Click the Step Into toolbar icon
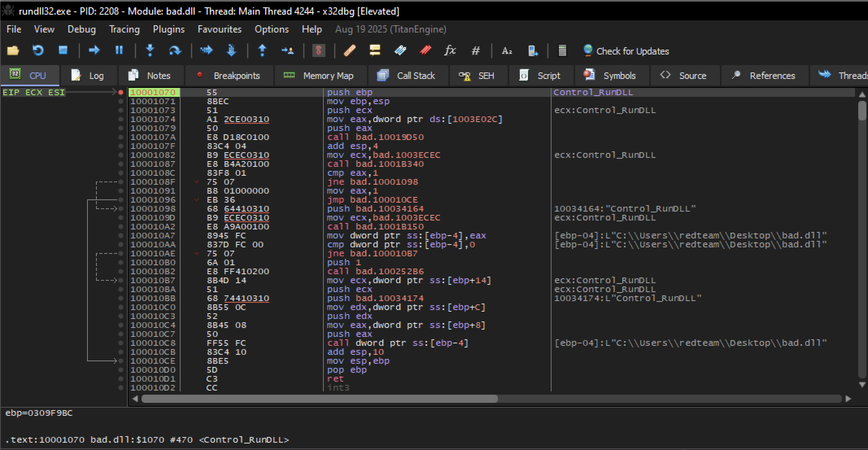 [150, 50]
